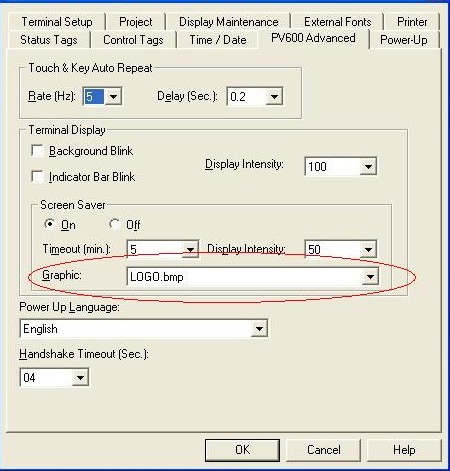Select the Screen Saver On radio button
Viewport: 450px width, 471px height.
click(x=50, y=224)
